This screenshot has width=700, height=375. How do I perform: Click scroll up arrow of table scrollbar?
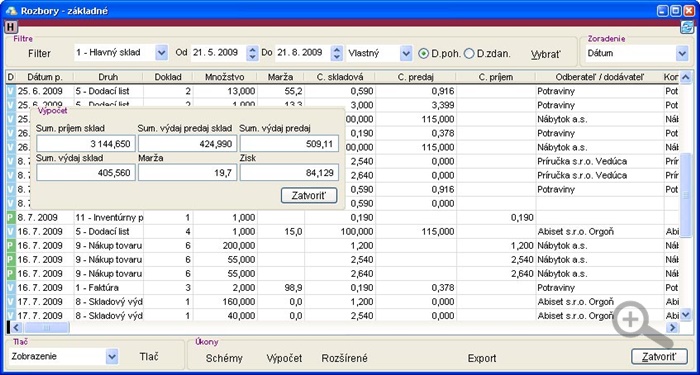(x=686, y=76)
